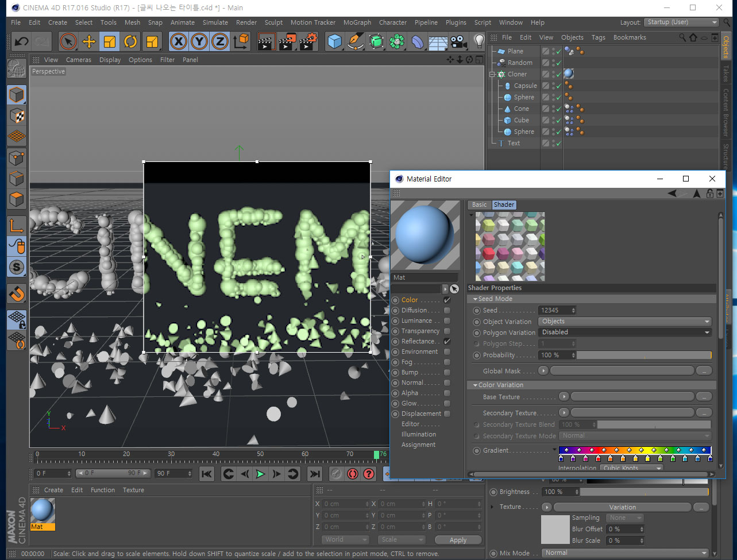737x560 pixels.
Task: Open the spline Pen tool
Action: point(356,42)
